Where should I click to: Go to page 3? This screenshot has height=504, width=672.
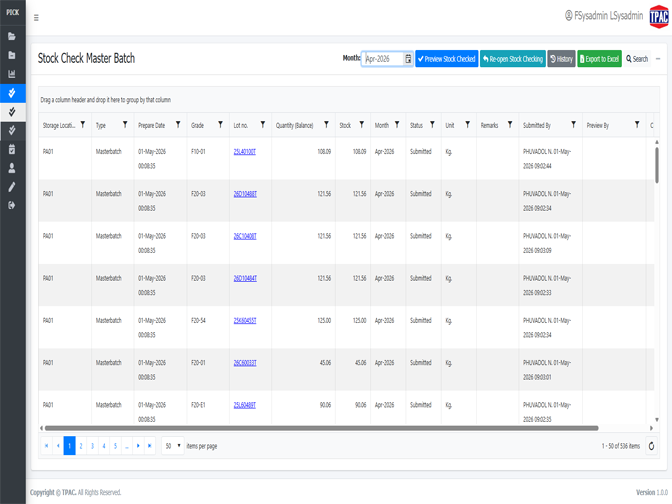click(x=92, y=446)
